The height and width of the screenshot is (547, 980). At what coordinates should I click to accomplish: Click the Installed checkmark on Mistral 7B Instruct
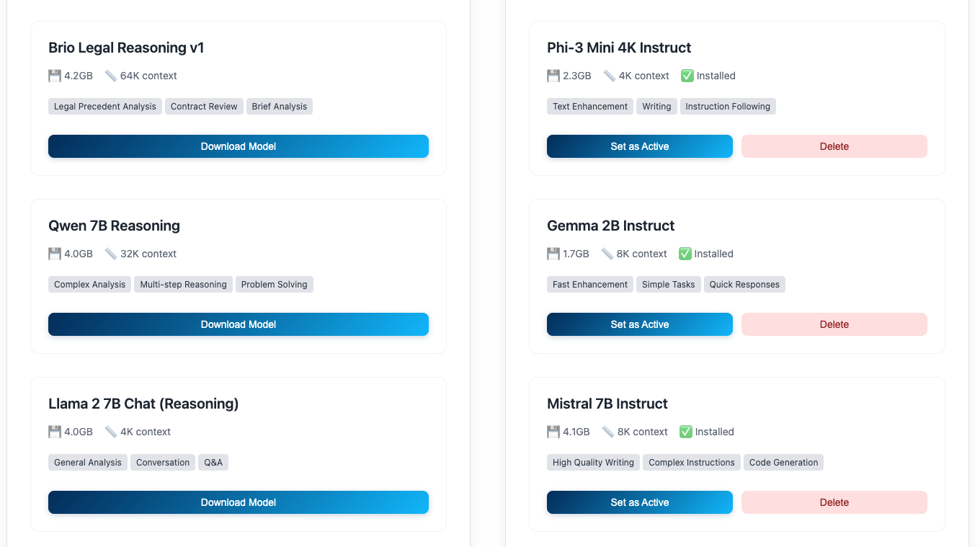685,431
